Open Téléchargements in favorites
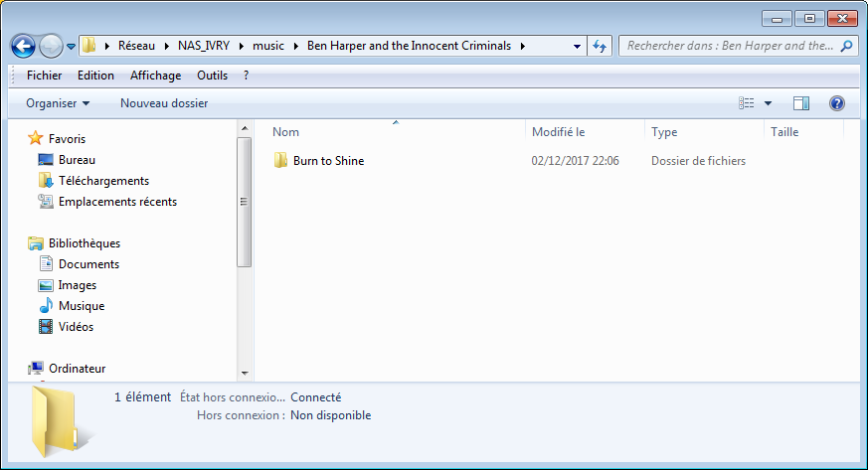 pos(103,181)
